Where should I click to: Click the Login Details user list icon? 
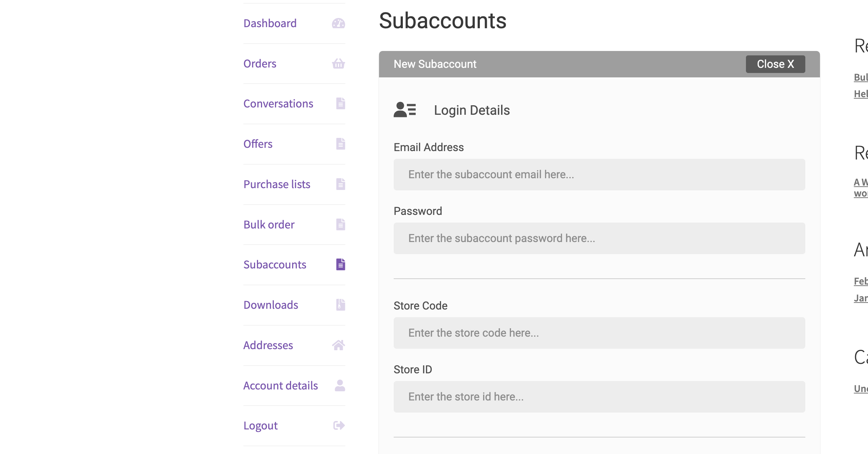click(405, 110)
